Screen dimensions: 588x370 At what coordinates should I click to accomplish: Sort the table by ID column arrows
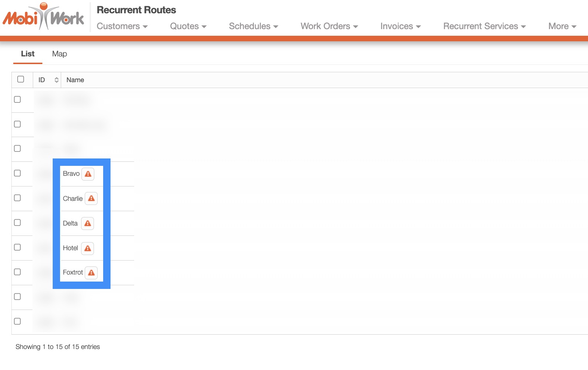pyautogui.click(x=56, y=80)
